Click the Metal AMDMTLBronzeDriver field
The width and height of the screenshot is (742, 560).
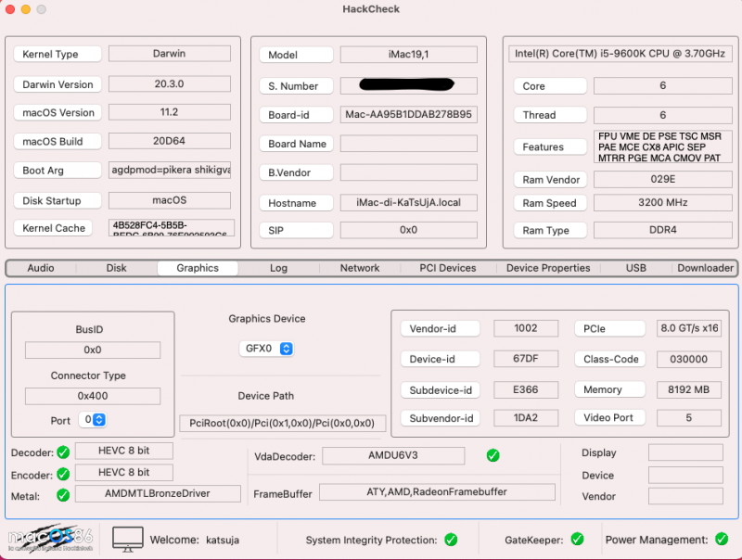click(x=158, y=493)
